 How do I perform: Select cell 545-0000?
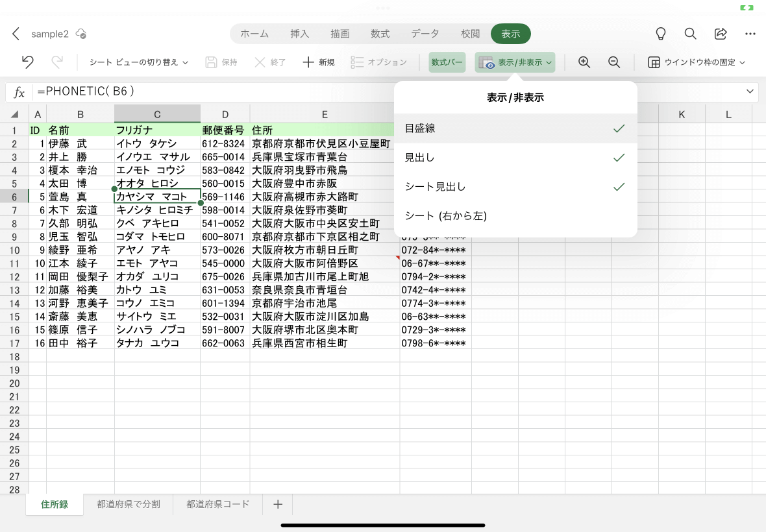point(225,263)
